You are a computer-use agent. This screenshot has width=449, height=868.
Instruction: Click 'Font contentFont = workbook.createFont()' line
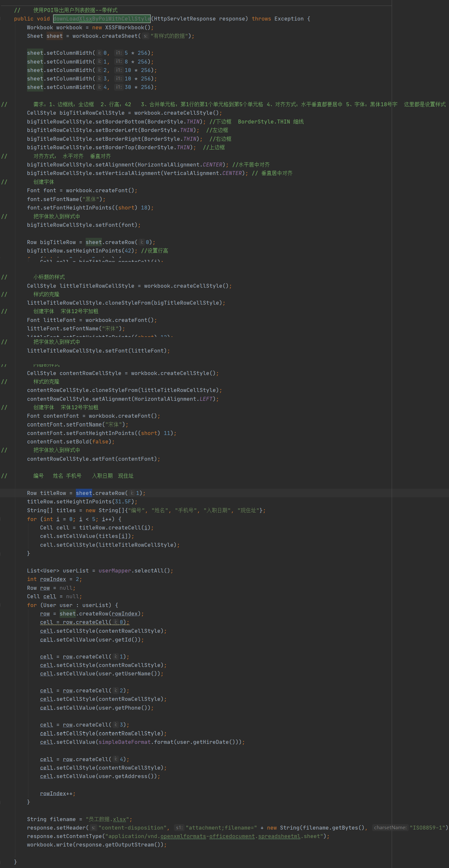coord(94,416)
